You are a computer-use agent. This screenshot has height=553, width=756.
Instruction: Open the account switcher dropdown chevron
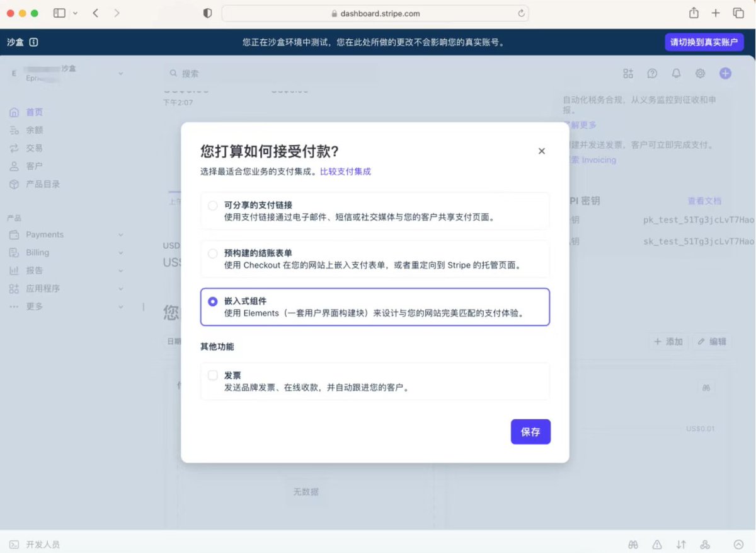(120, 74)
